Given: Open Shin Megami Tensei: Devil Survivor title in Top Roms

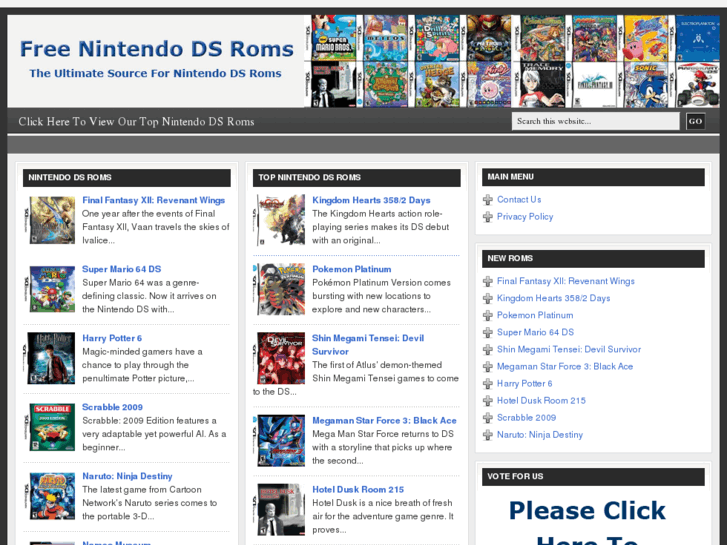Looking at the screenshot, I should point(368,345).
